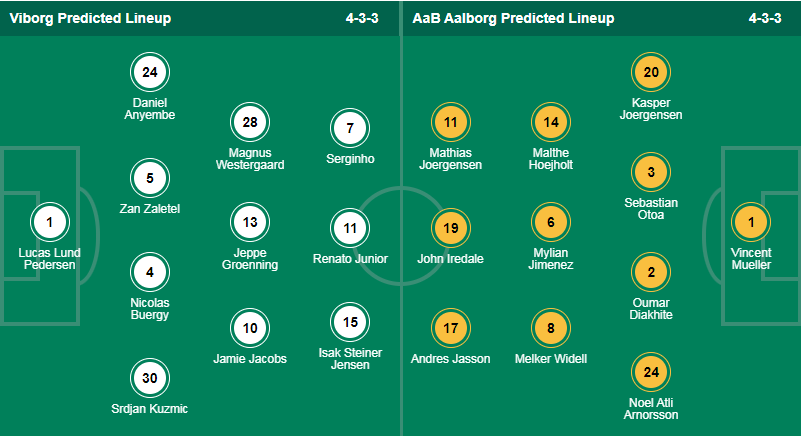Click Vincent Mueller's yellow number 1 badge
Screen dimensions: 801x436
tap(751, 222)
